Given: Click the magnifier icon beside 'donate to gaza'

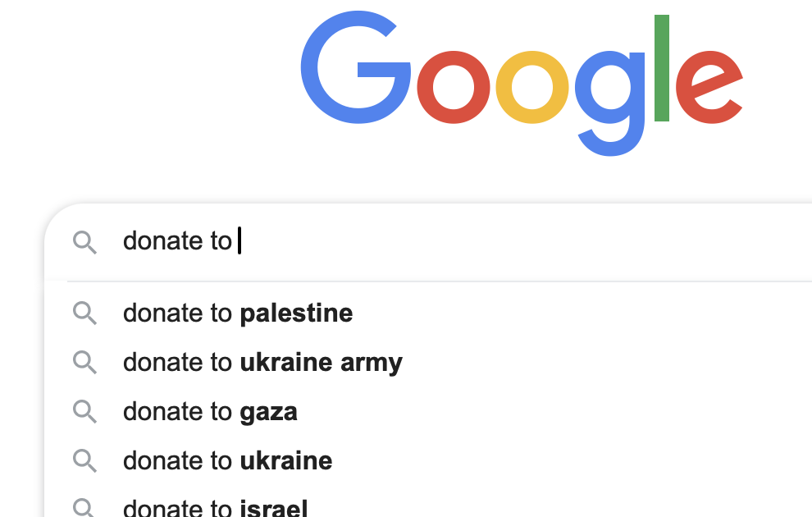Looking at the screenshot, I should [x=84, y=411].
